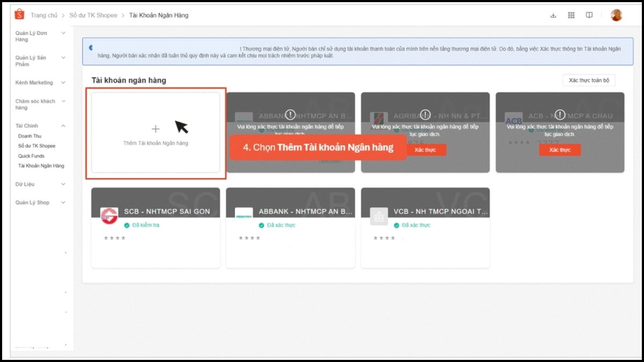Viewport: 644px width, 362px height.
Task: Click the SCB bank logo
Action: tap(109, 216)
